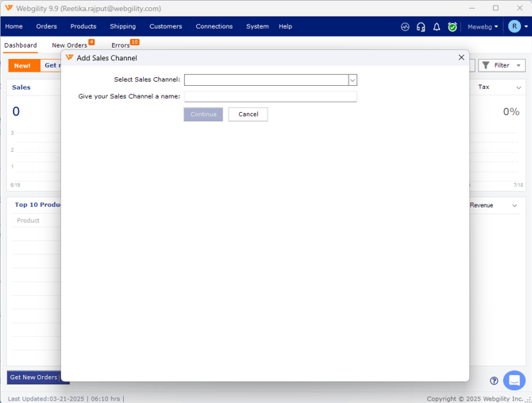Image resolution: width=532 pixels, height=403 pixels.
Task: Switch to the Dashboard tab
Action: click(21, 45)
